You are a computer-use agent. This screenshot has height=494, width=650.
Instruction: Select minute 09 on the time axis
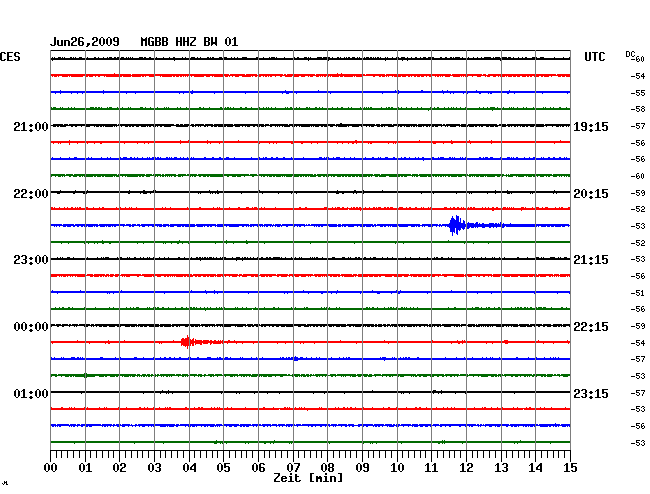click(x=362, y=468)
